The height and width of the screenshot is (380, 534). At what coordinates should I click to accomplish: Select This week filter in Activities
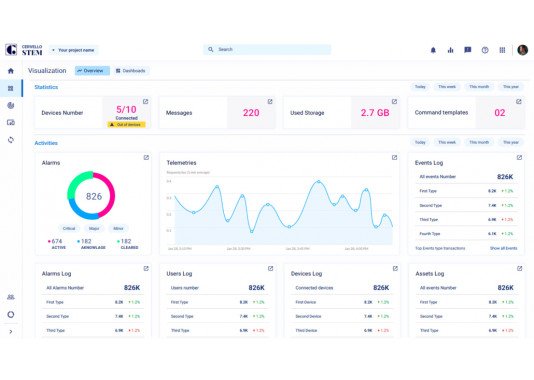[447, 142]
